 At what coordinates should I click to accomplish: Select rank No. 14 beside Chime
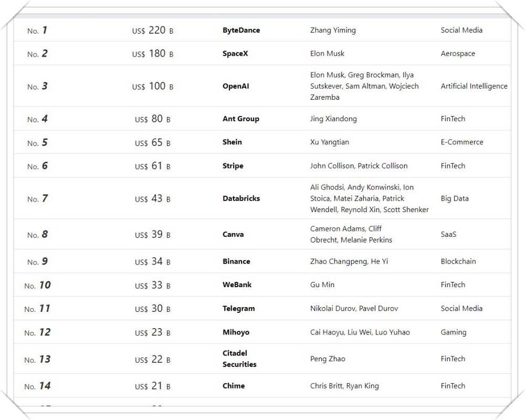point(37,386)
